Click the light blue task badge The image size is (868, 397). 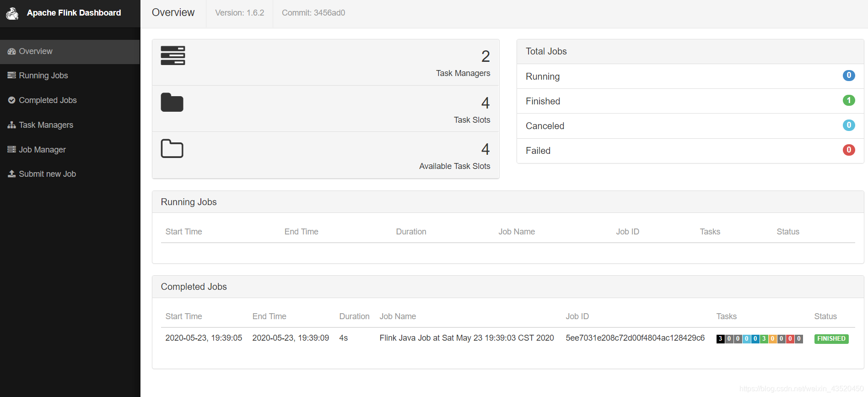pos(747,339)
